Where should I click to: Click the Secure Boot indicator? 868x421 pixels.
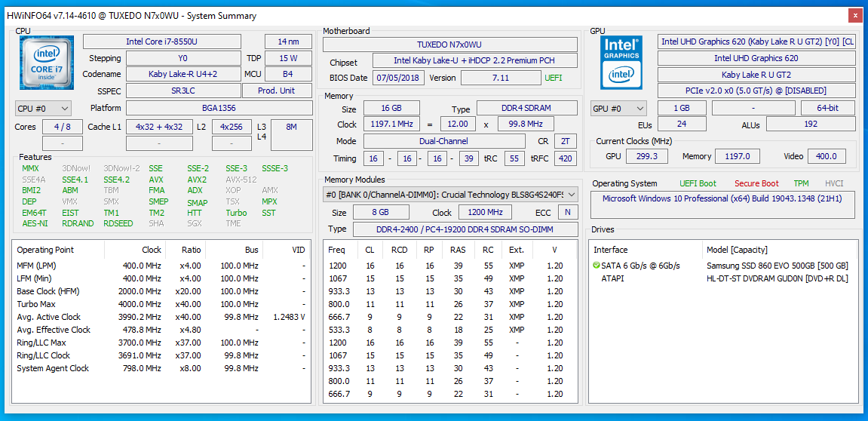click(756, 183)
